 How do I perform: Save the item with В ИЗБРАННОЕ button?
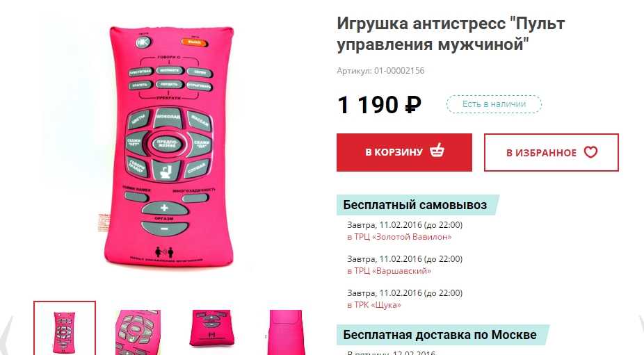pos(552,152)
